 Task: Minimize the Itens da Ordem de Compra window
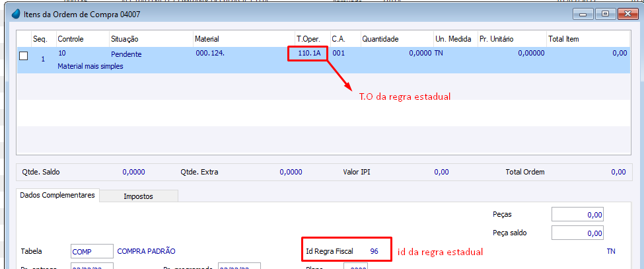pyautogui.click(x=583, y=14)
